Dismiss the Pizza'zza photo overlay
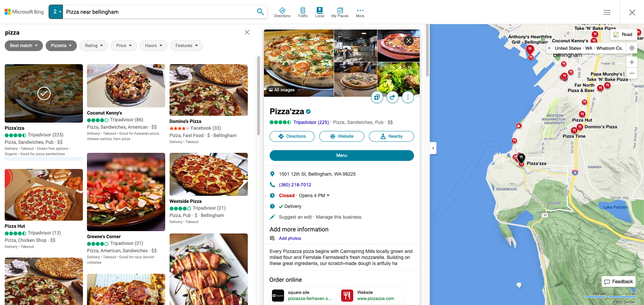 pyautogui.click(x=409, y=41)
